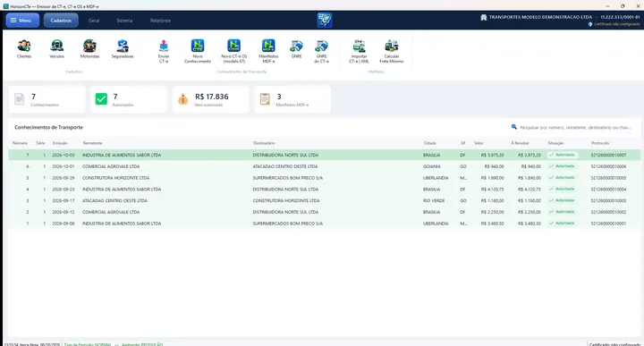Click the R$ 17.836 total value
The height and width of the screenshot is (346, 644).
click(x=211, y=97)
